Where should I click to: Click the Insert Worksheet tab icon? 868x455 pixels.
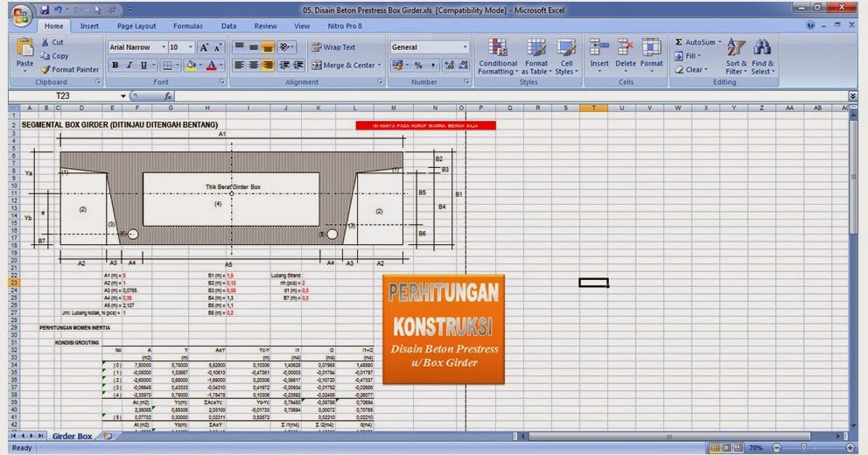point(108,436)
